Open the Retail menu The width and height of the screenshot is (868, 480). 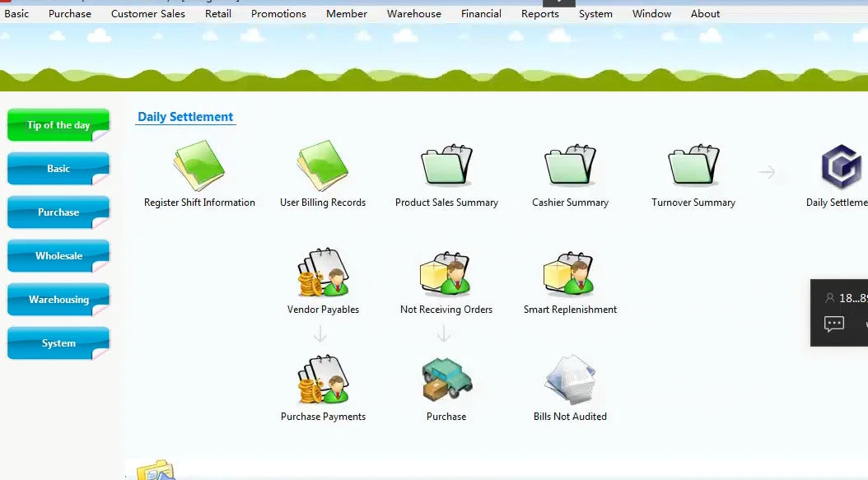click(x=218, y=14)
